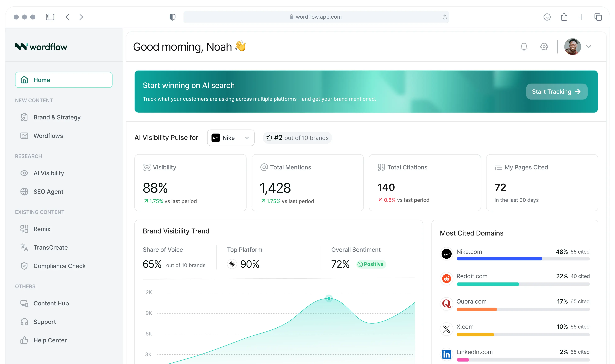Open settings via the gear icon
Image resolution: width=615 pixels, height=364 pixels.
[544, 47]
